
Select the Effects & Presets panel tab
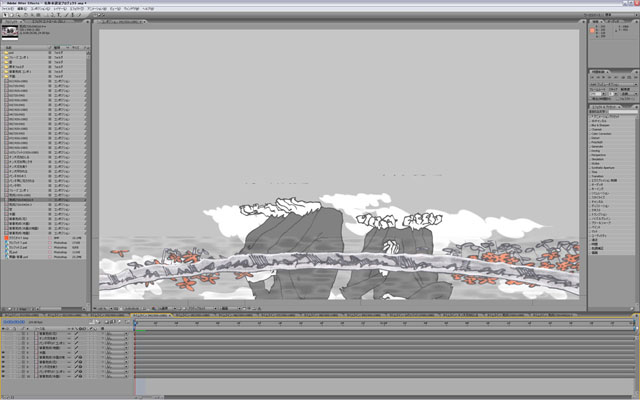point(605,107)
